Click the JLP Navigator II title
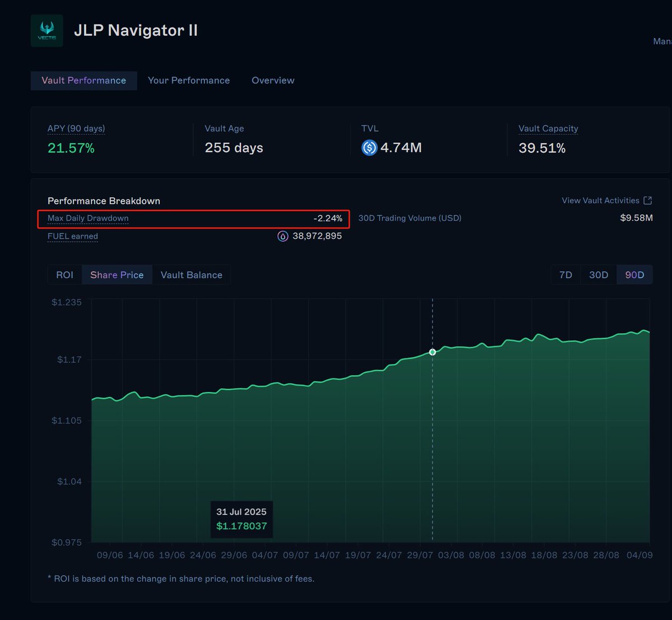The width and height of the screenshot is (672, 620). (x=136, y=30)
